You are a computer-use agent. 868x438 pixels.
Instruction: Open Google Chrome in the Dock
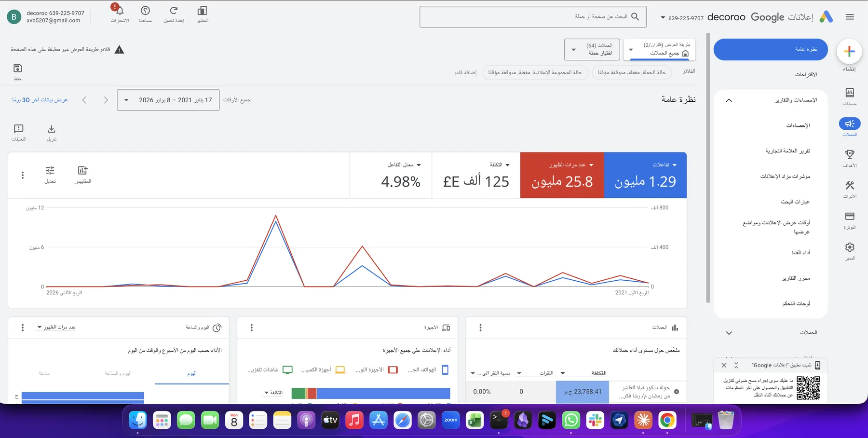pos(667,421)
